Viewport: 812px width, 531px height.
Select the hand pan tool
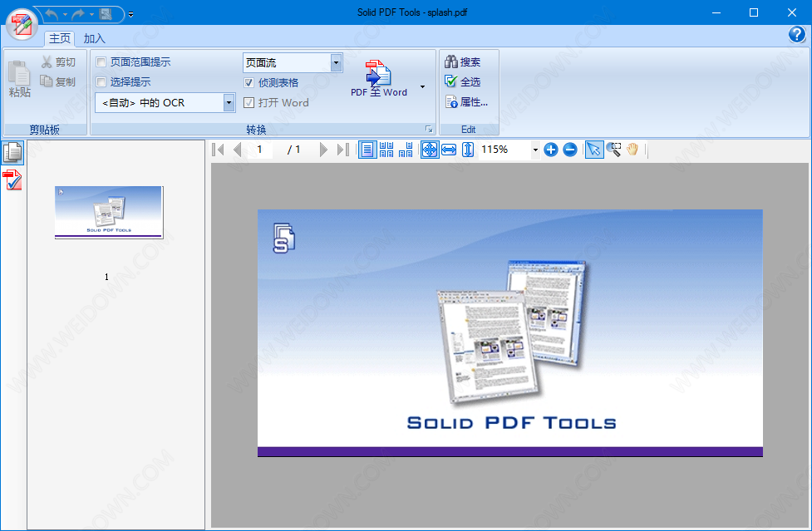tap(632, 150)
